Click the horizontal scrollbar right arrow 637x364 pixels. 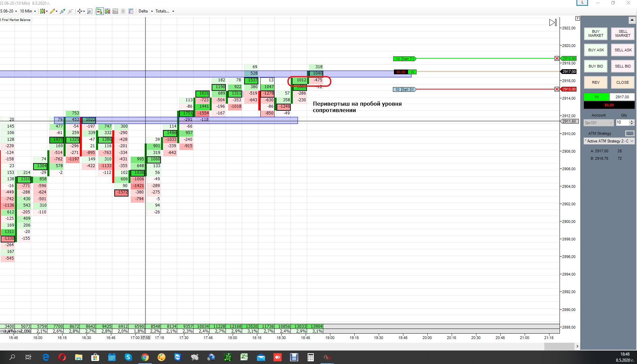coord(577,346)
